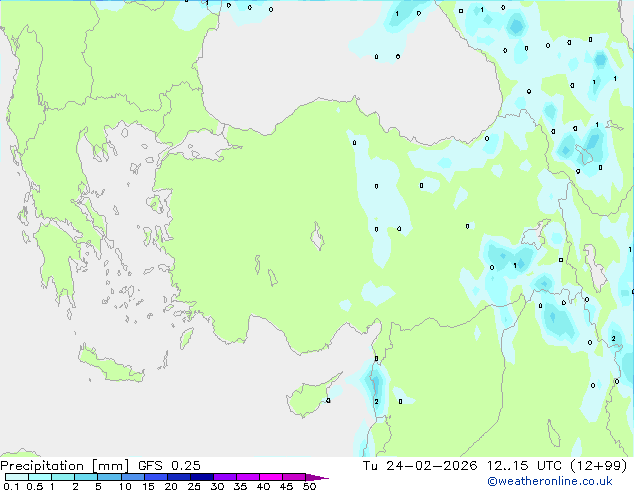Click the '12..15' time range text
The width and height of the screenshot is (634, 490).
coord(508,466)
